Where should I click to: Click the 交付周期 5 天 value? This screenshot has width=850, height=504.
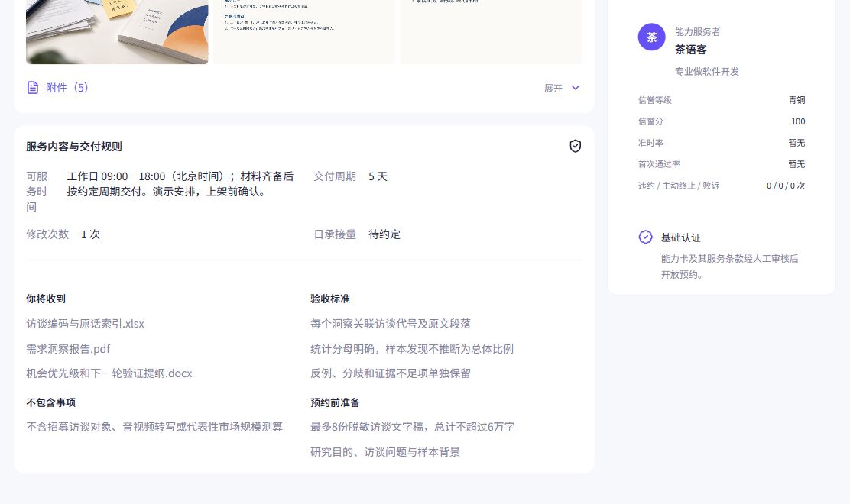[378, 176]
